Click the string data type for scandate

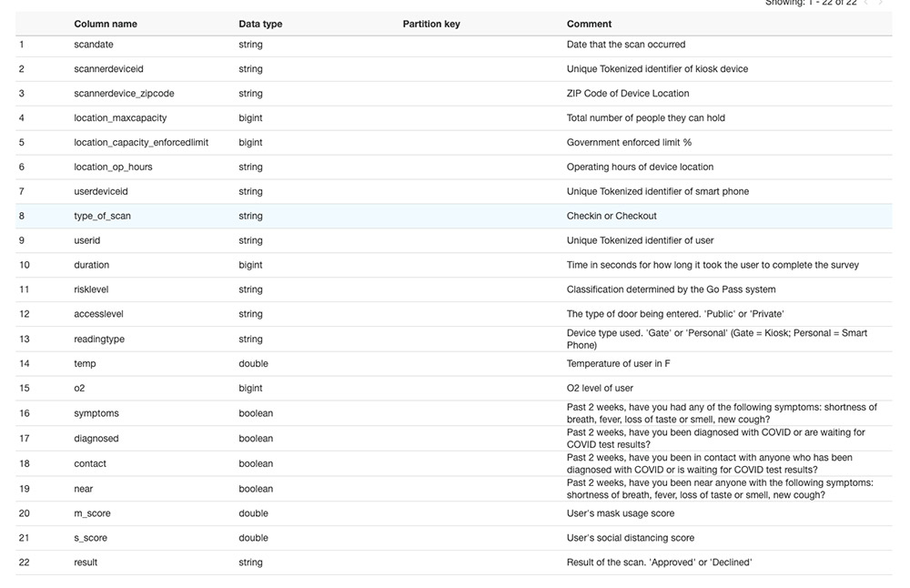[251, 44]
